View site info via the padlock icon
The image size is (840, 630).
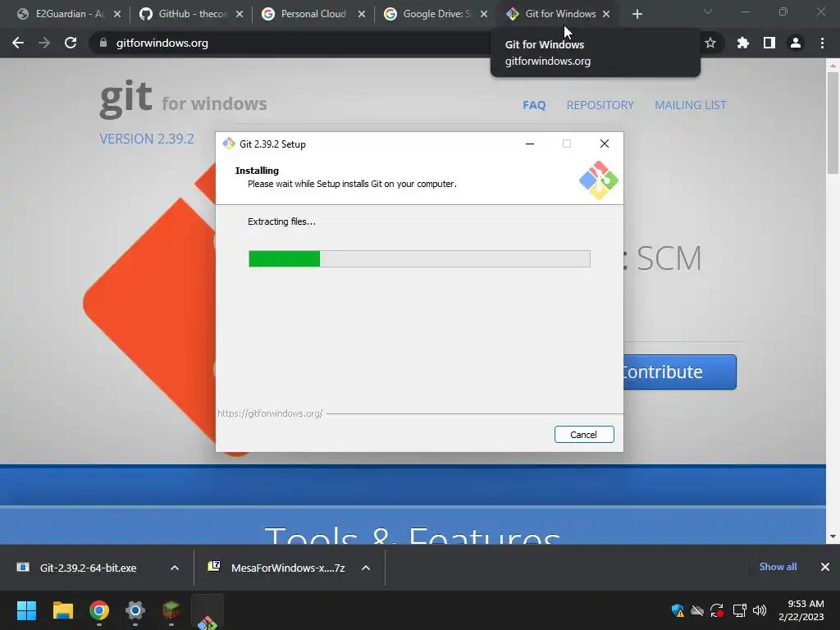[103, 43]
